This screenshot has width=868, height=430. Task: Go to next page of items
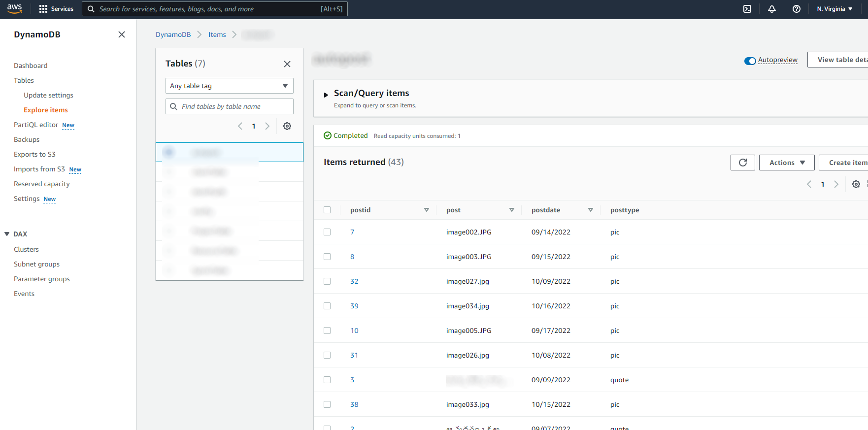(836, 184)
